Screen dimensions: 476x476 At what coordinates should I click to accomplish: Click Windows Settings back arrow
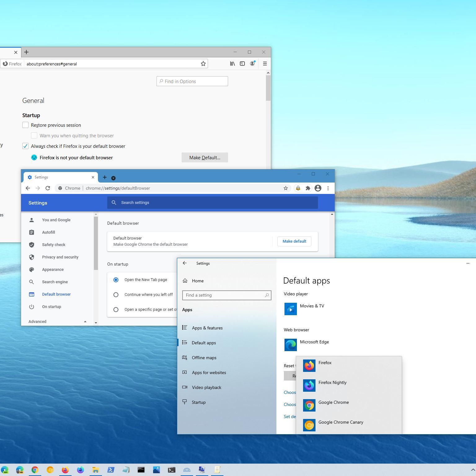click(x=185, y=263)
